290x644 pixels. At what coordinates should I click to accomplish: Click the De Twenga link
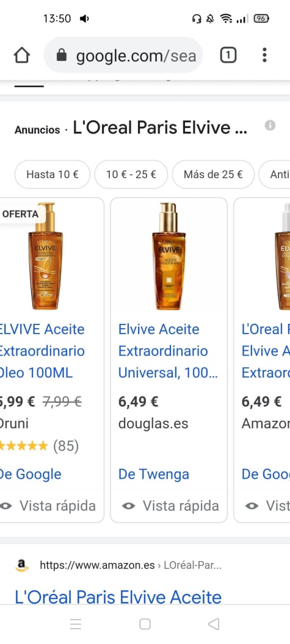pyautogui.click(x=153, y=474)
